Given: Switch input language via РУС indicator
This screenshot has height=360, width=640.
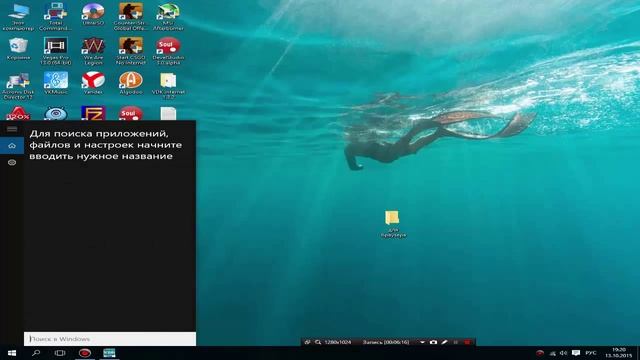Looking at the screenshot, I should pyautogui.click(x=591, y=353).
